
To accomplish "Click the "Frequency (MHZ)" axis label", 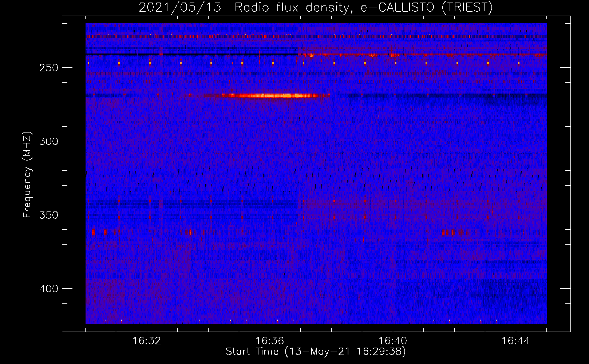I will point(27,174).
